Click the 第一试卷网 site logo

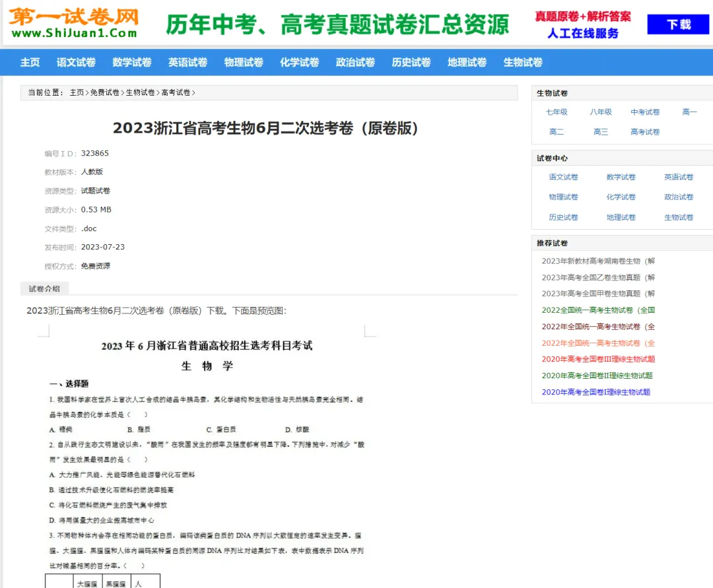click(74, 22)
